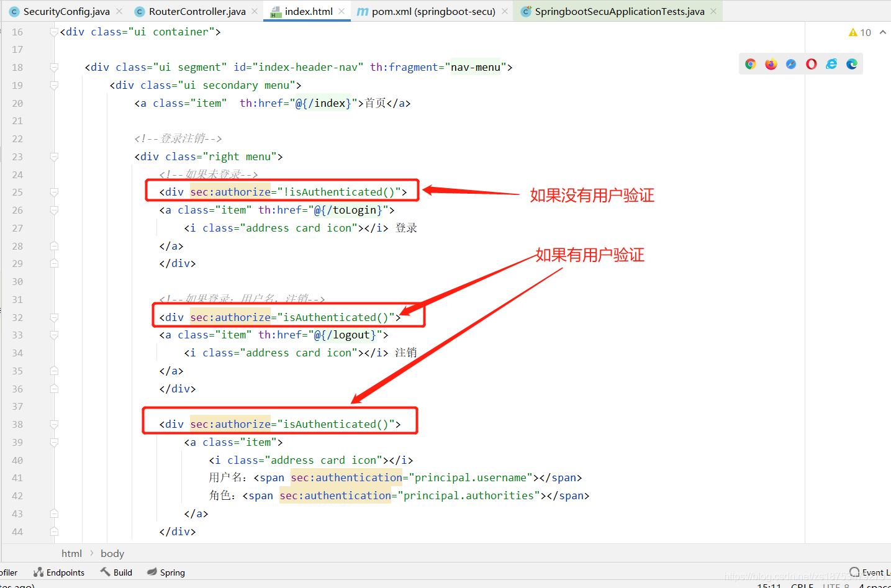891x588 pixels.
Task: Collapse the logout anchor at line 33
Action: [54, 335]
